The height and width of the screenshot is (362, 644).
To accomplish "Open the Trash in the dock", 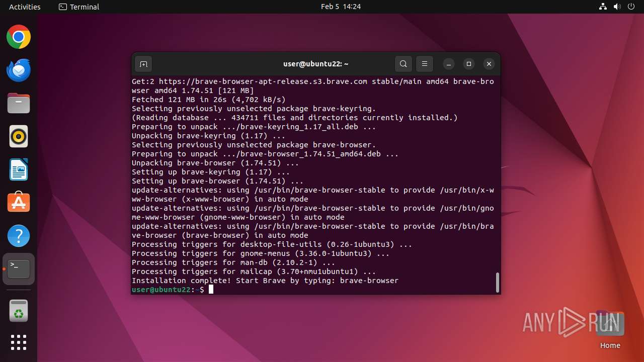I will (19, 311).
